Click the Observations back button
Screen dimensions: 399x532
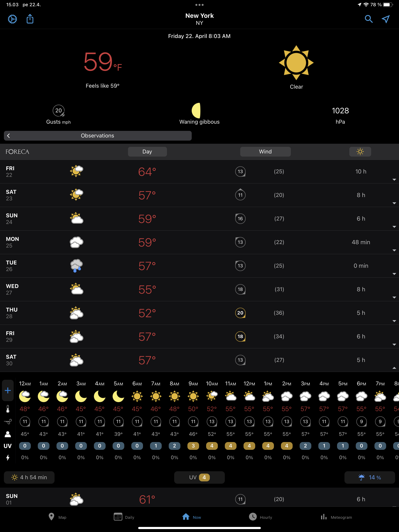9,136
